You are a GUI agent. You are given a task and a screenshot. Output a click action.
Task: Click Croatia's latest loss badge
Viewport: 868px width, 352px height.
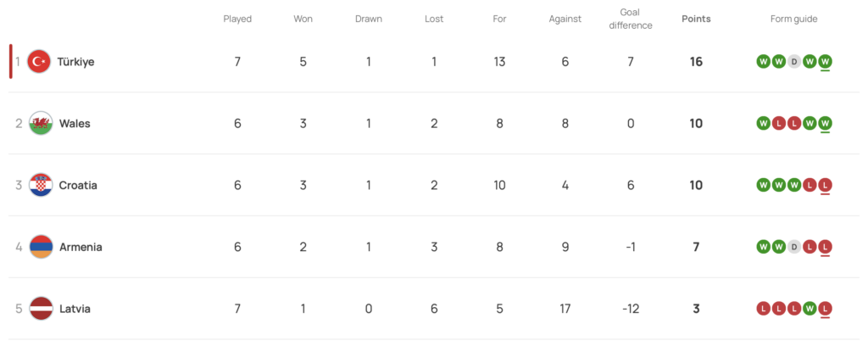[826, 185]
